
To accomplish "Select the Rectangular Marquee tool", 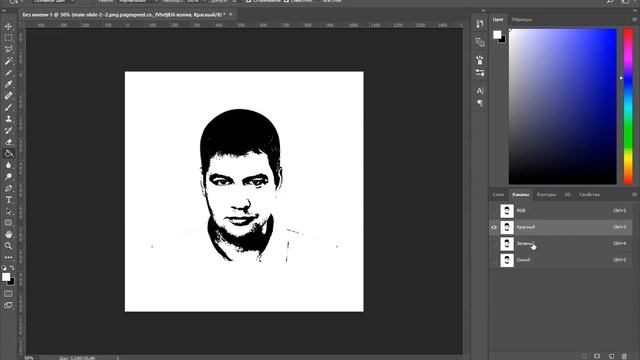I will click(8, 38).
